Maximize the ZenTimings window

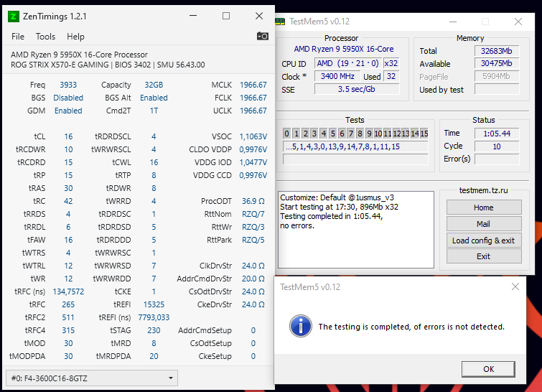click(x=225, y=16)
